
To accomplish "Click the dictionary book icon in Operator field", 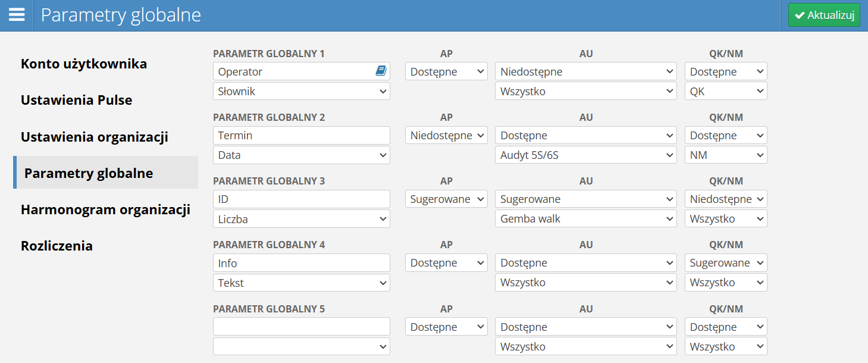I will click(381, 71).
